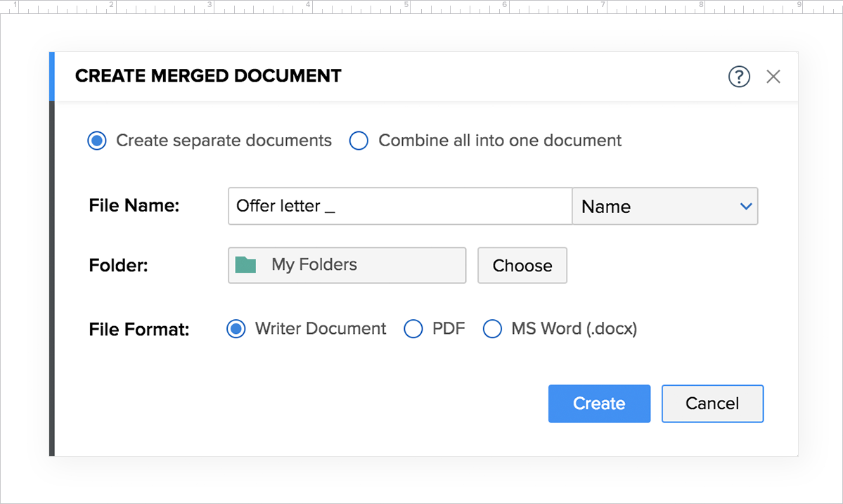
Task: Select Create separate documents option
Action: pos(97,141)
